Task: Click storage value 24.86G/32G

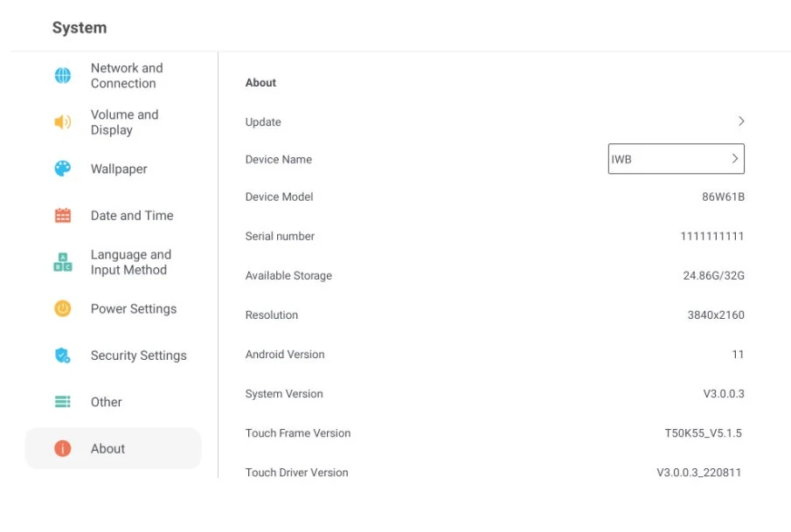Action: coord(713,275)
